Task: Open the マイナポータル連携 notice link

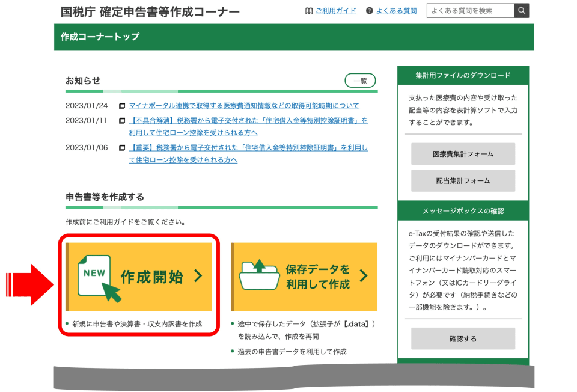Action: [x=244, y=106]
